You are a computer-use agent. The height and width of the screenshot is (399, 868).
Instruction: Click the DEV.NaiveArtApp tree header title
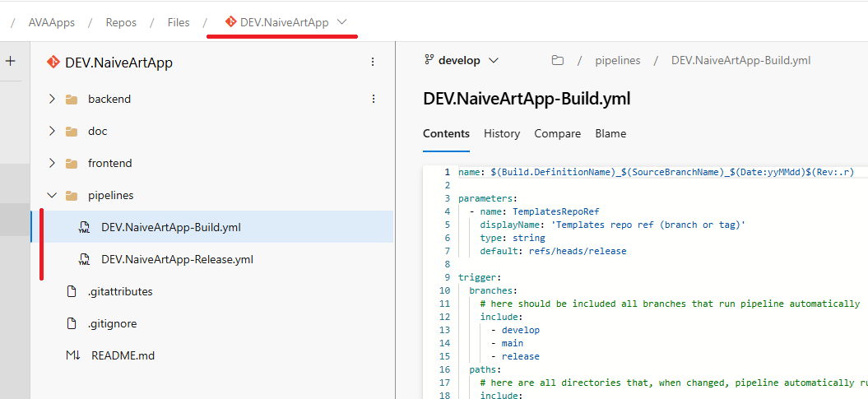pos(119,63)
